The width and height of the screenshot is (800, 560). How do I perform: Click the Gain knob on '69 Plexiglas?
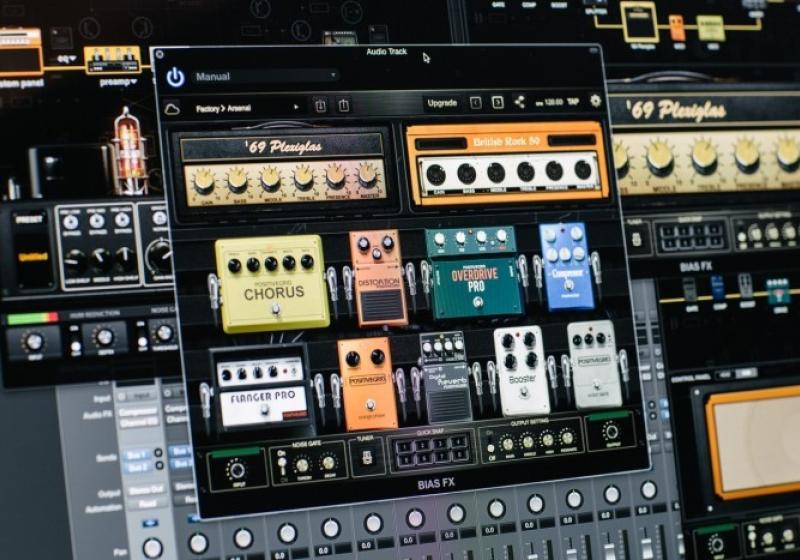coord(203,180)
